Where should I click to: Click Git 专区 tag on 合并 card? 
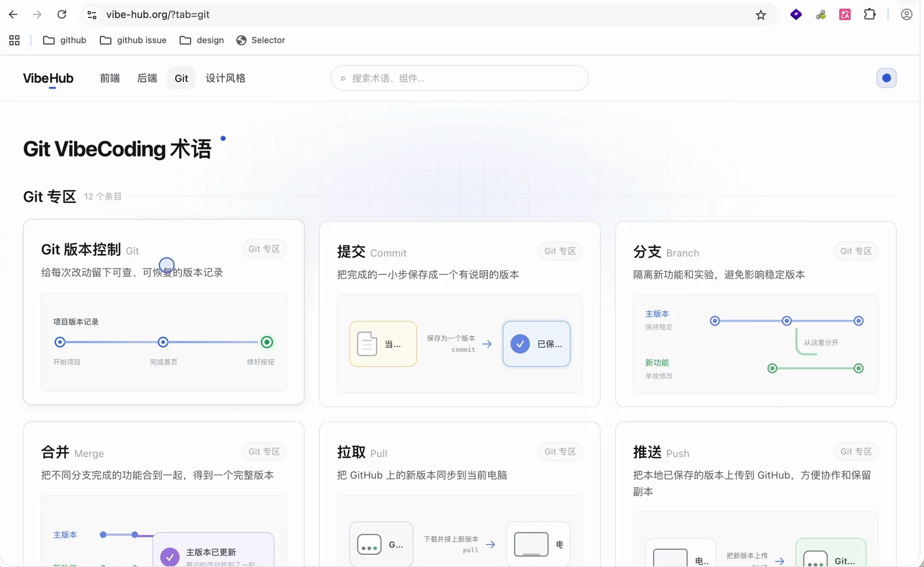[264, 452]
